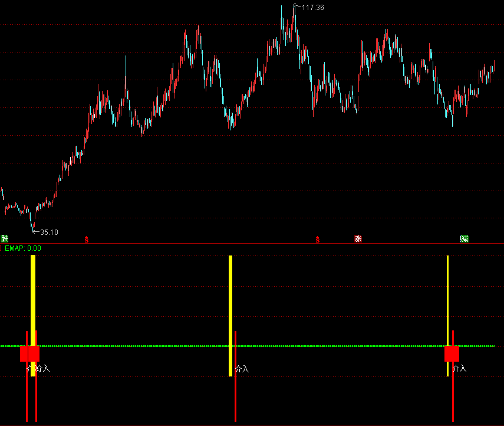
Task: Click the red 涨 marker icon
Action: tap(358, 239)
